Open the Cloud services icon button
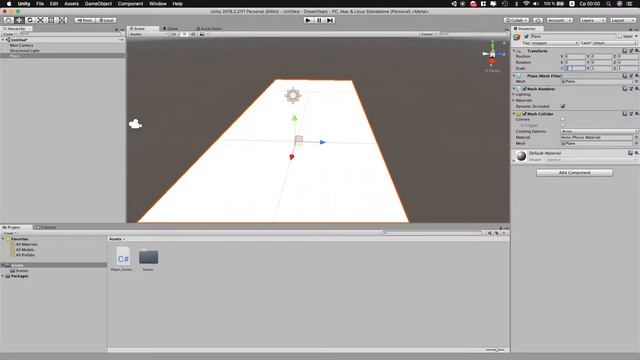Screen dimensions: 640x360 tap(538, 20)
